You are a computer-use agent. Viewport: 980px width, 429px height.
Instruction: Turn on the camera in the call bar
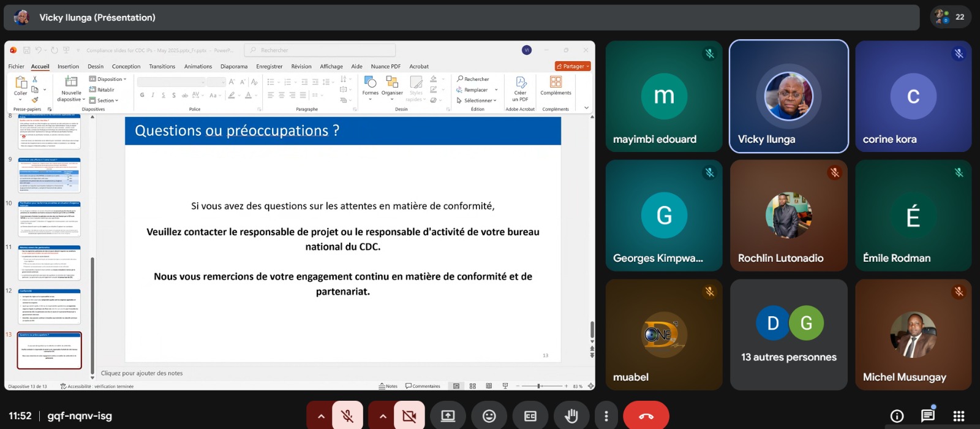[409, 416]
